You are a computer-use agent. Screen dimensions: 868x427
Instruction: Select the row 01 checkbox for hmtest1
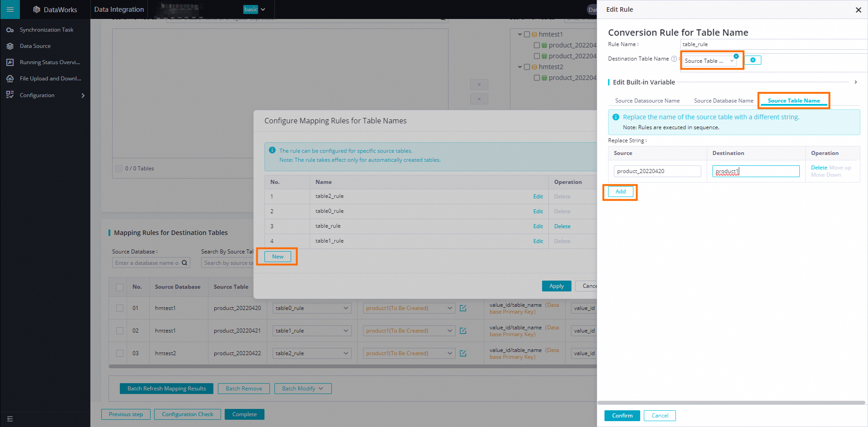click(x=120, y=308)
